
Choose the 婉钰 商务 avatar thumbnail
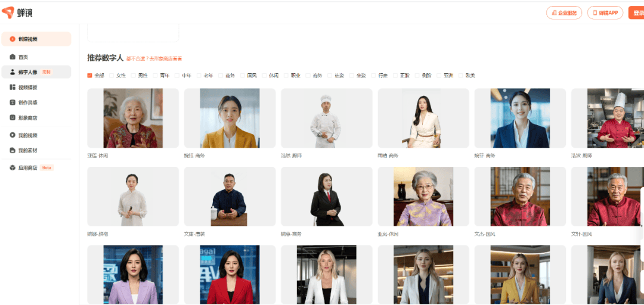(230, 118)
